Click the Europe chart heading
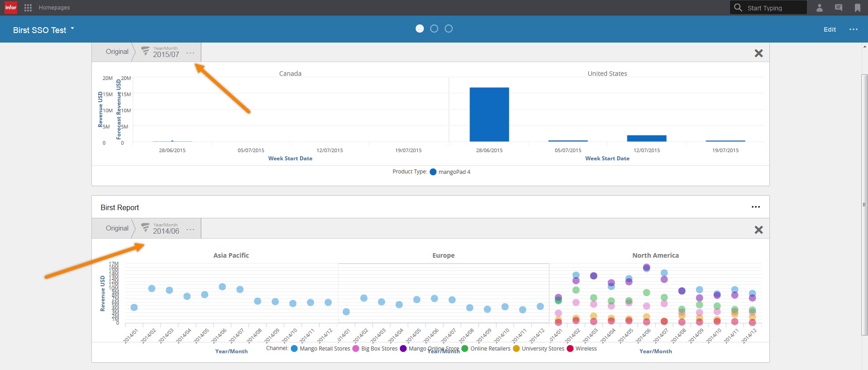The image size is (868, 370). [x=443, y=255]
